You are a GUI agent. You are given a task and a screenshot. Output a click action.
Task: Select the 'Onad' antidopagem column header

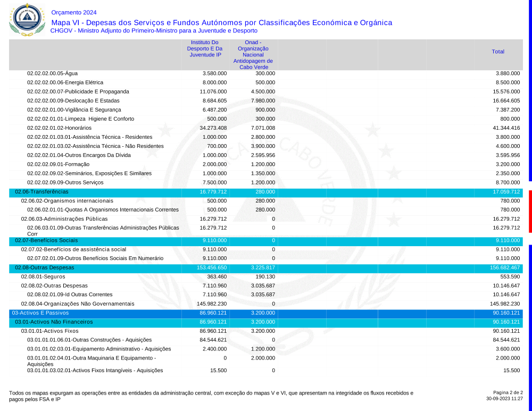point(253,54)
